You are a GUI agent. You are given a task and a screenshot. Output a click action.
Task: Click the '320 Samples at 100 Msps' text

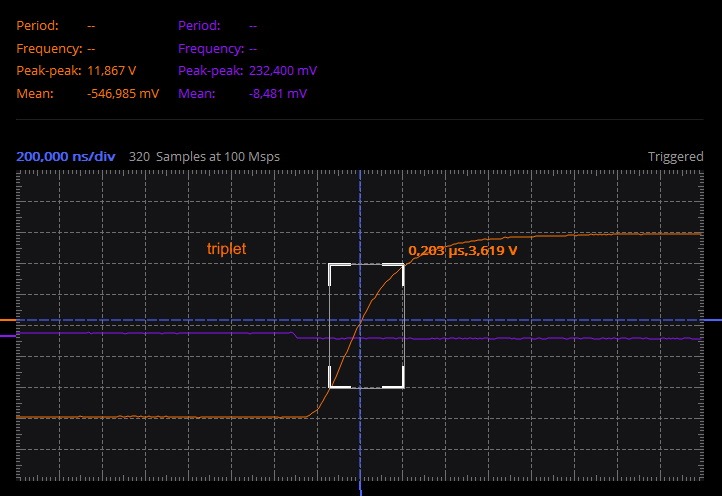[x=204, y=157]
